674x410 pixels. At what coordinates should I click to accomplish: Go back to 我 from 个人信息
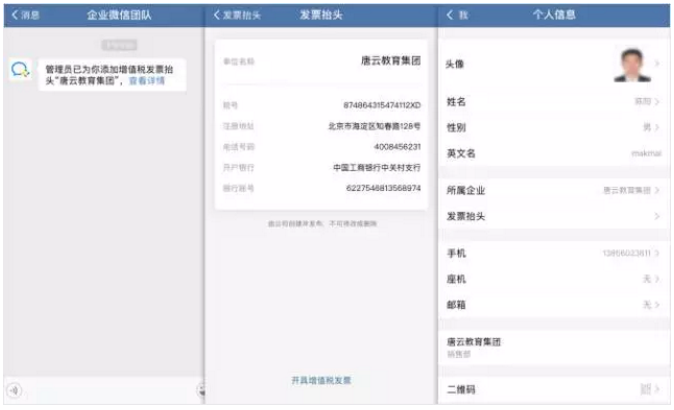(457, 15)
